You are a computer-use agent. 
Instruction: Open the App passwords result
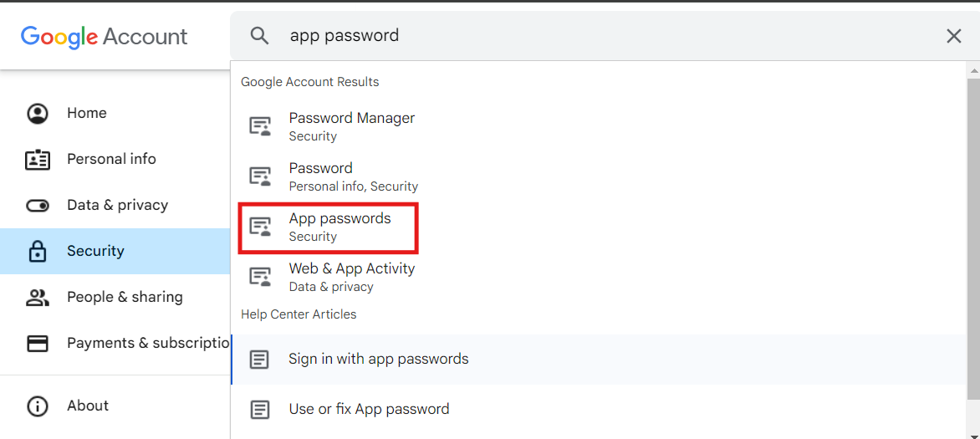(x=329, y=227)
